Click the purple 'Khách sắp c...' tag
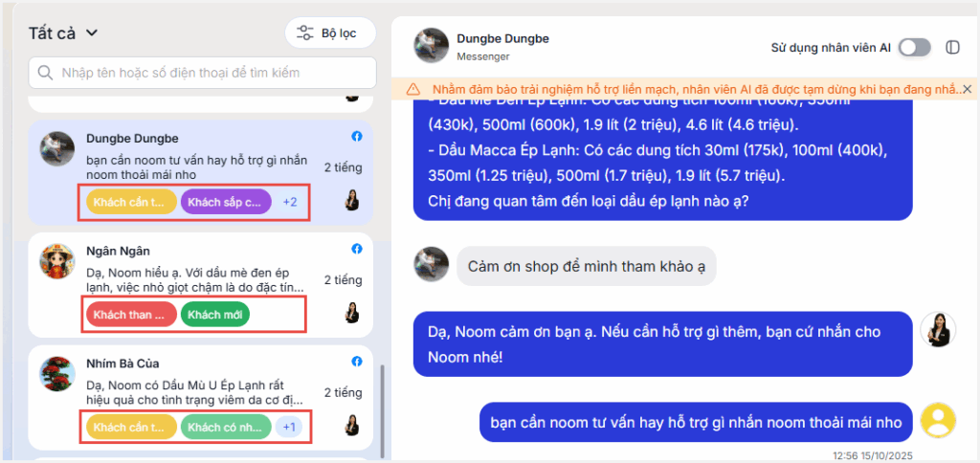The height and width of the screenshot is (463, 980). 226,202
